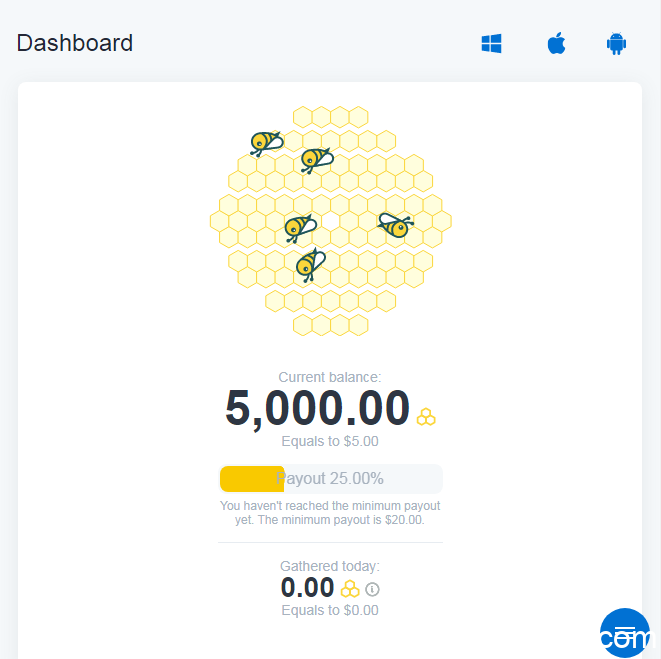Image resolution: width=661 pixels, height=659 pixels.
Task: Open the Android download icon
Action: [616, 43]
